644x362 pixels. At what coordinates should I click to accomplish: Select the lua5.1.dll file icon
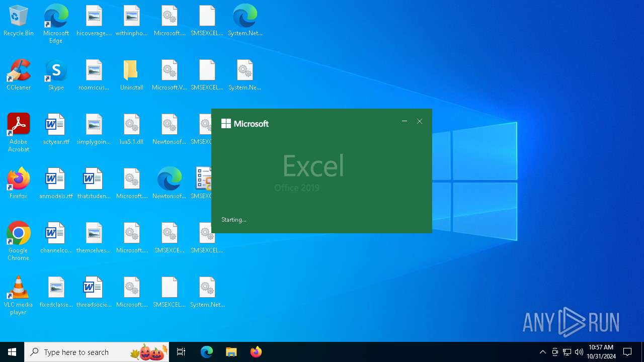131,130
